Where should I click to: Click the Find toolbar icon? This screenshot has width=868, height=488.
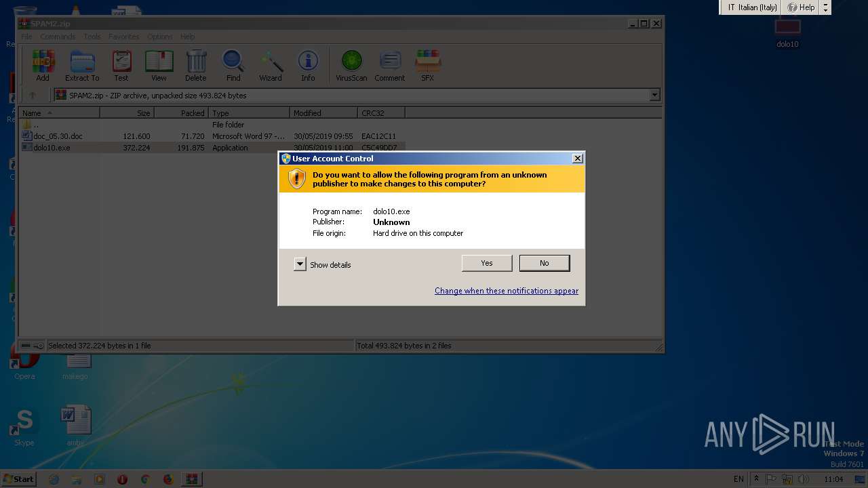(x=233, y=66)
